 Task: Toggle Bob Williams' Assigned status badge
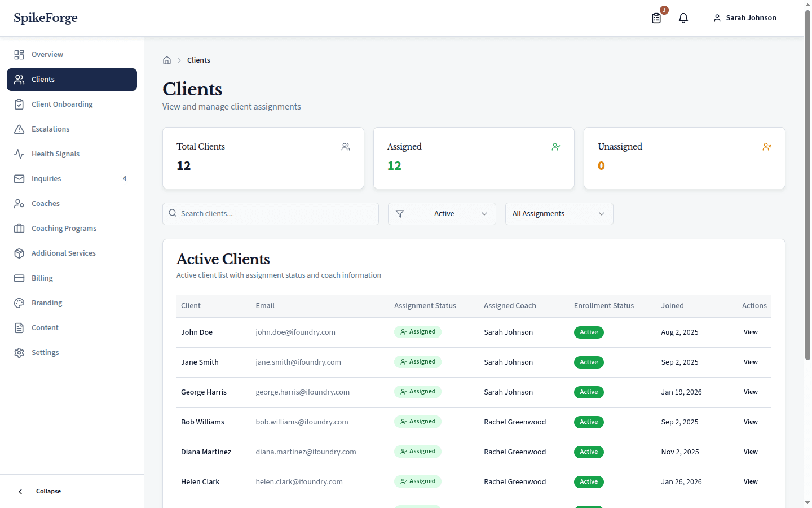coord(418,421)
